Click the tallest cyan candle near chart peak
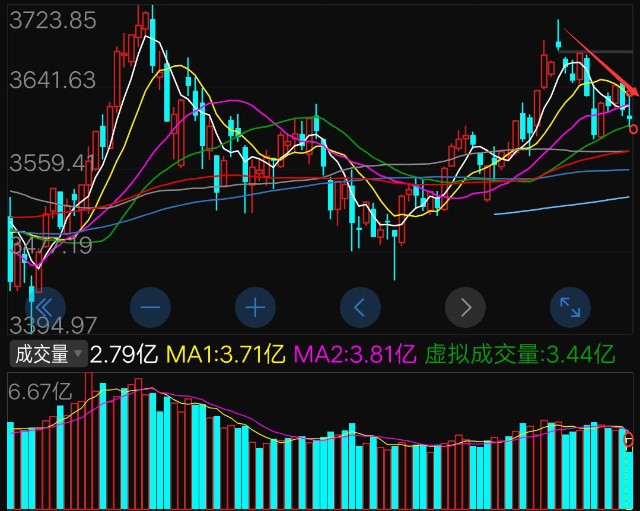 [x=153, y=42]
